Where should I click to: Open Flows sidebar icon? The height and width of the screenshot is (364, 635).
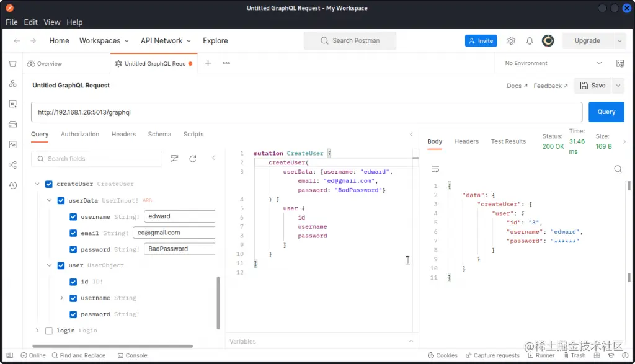tap(12, 165)
